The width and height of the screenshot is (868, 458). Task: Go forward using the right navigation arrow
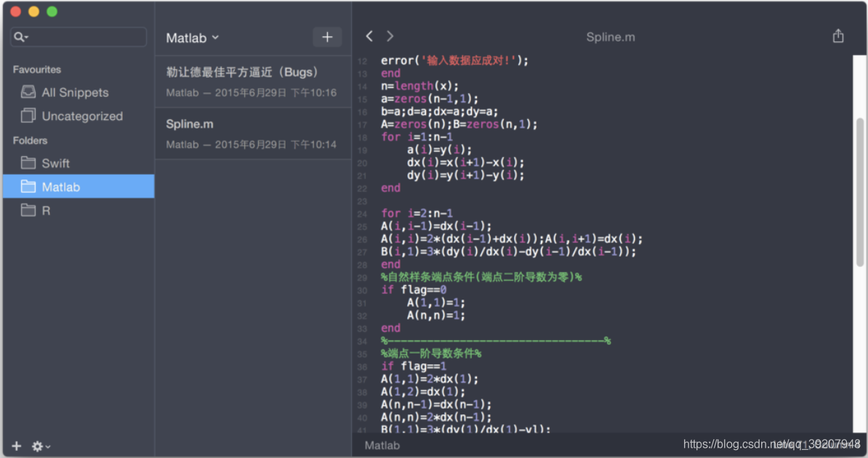(x=390, y=36)
